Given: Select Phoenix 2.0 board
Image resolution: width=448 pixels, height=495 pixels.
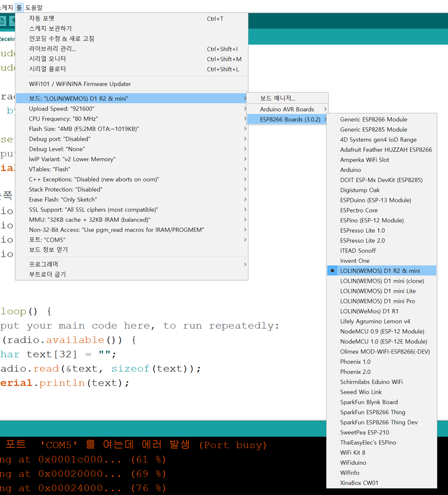Looking at the screenshot, I should click(382, 372).
